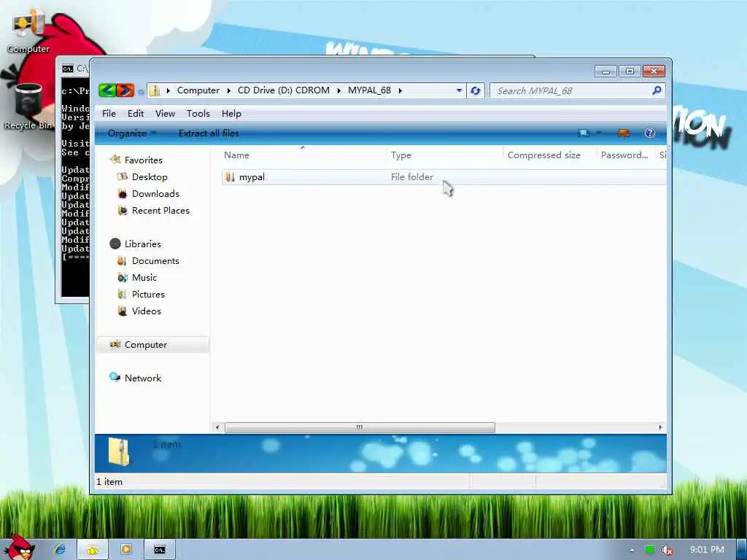Open the Music library
The image size is (747, 560).
144,278
